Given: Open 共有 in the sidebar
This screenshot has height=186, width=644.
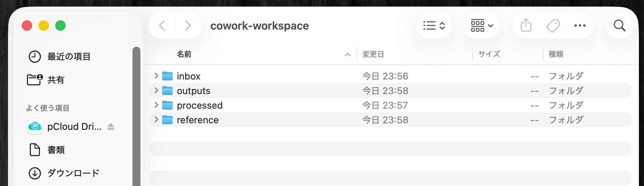Looking at the screenshot, I should [x=56, y=80].
